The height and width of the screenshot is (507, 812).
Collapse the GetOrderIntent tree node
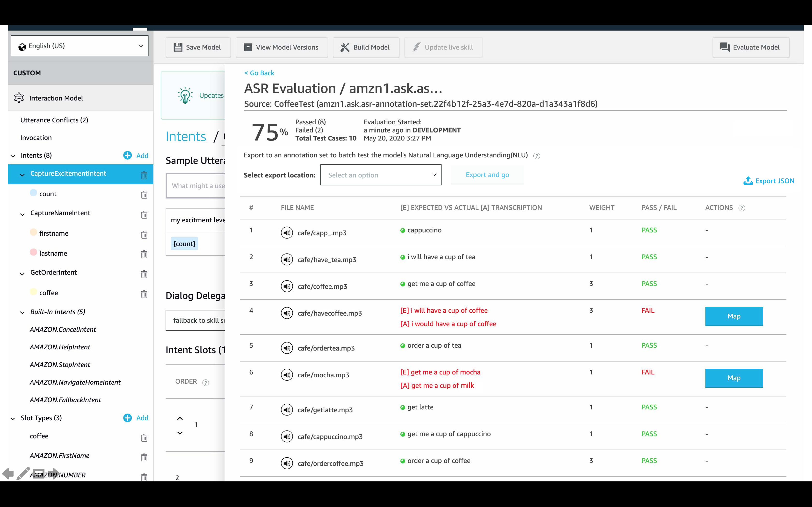(x=22, y=274)
